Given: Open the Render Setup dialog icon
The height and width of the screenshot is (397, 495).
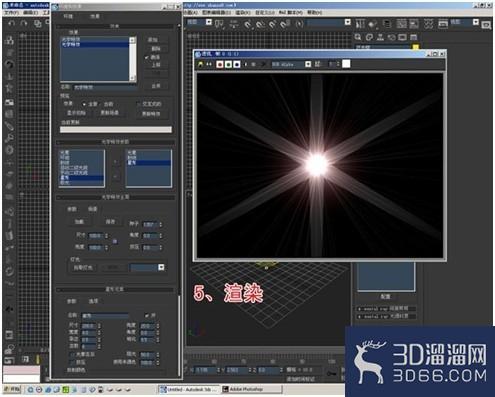Looking at the screenshot, I should pos(443,24).
